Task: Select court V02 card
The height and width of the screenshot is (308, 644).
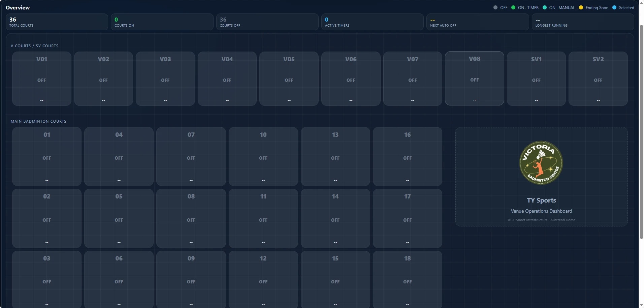Action: click(x=103, y=79)
